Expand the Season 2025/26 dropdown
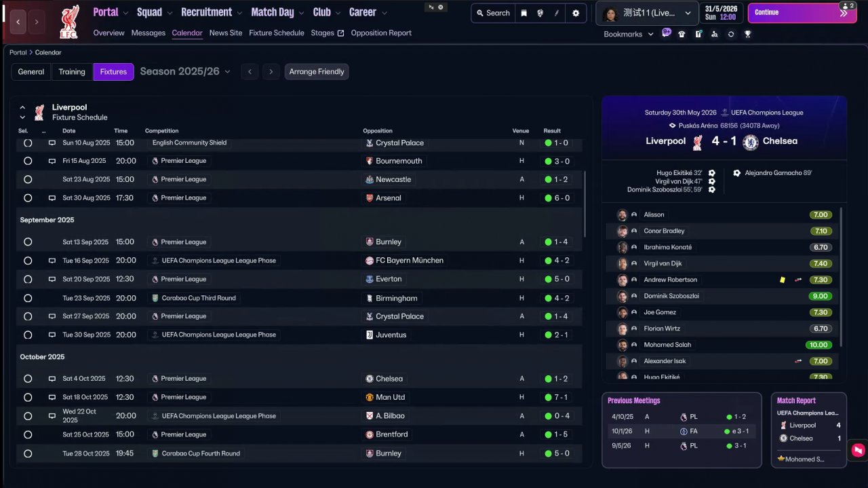 coord(185,71)
